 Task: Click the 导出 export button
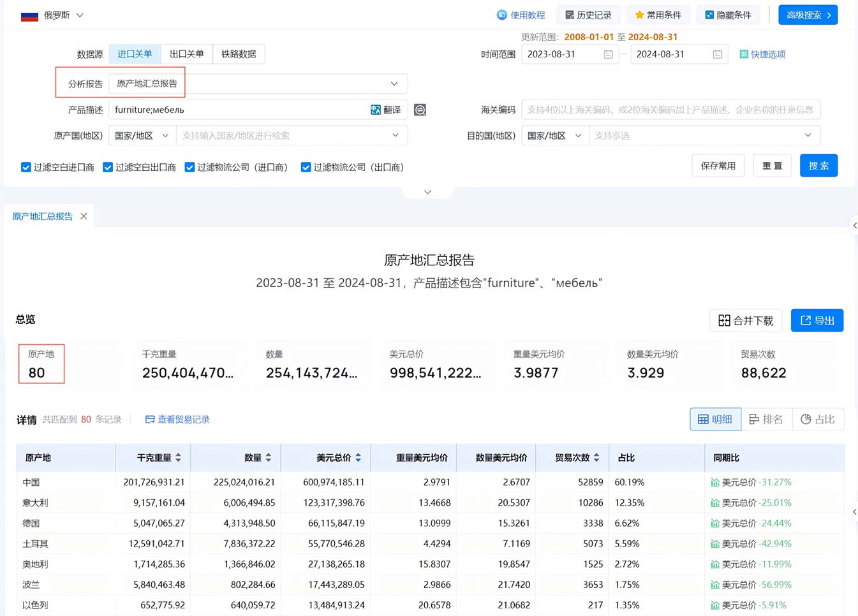point(817,321)
